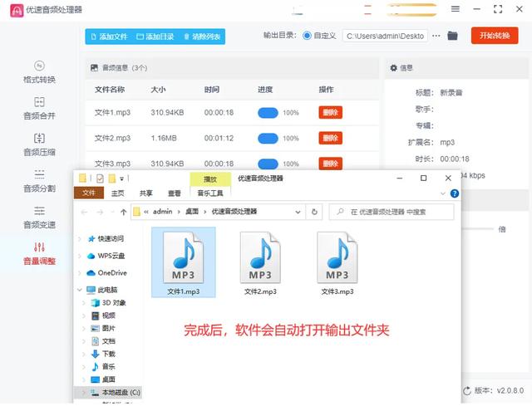Select the 音量调整 volume adjust tool
This screenshot has width=532, height=406.
(x=39, y=253)
